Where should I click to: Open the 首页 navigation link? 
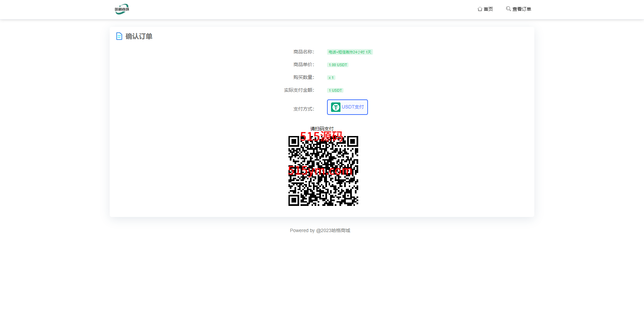(488, 9)
